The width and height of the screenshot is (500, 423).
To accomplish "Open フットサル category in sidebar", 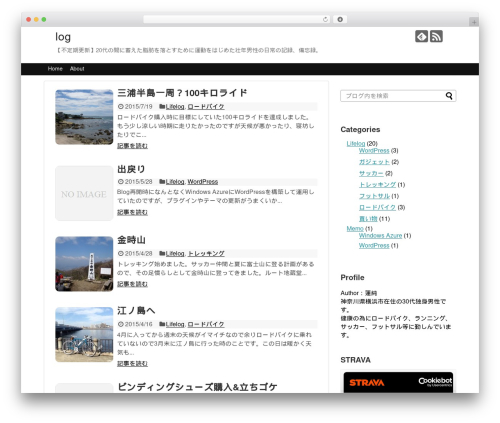I will [x=374, y=196].
